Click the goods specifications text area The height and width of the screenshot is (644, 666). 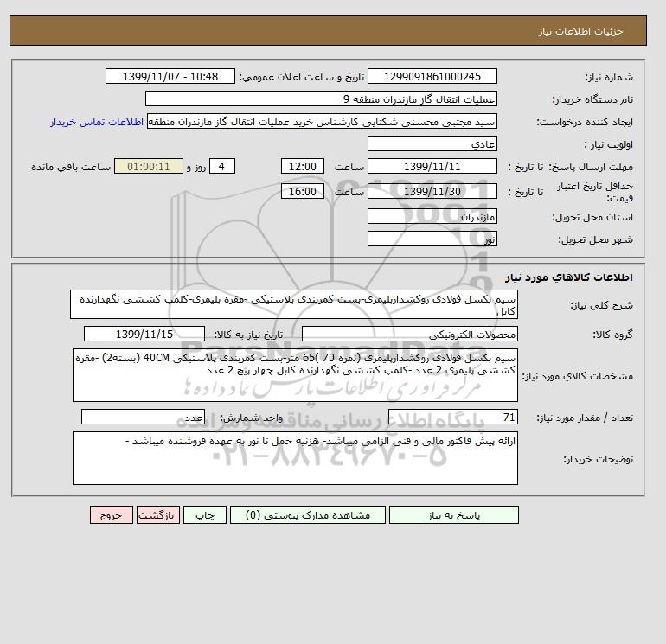[x=295, y=375]
